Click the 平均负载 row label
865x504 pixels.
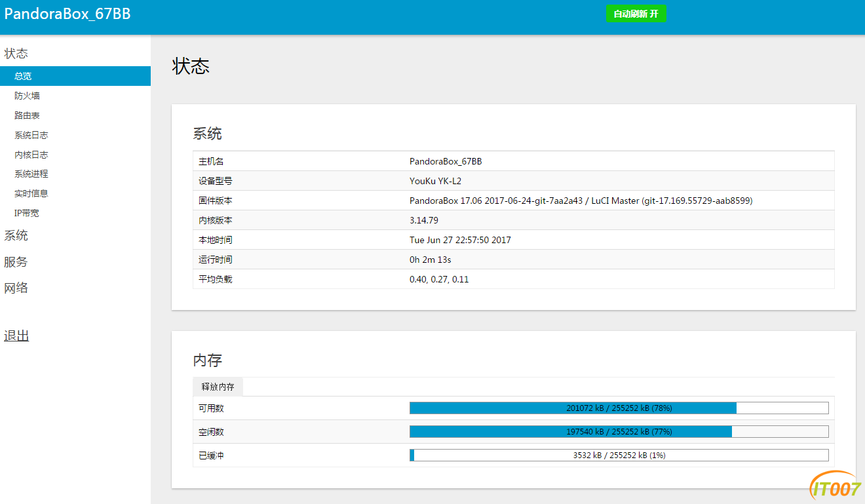click(x=216, y=279)
